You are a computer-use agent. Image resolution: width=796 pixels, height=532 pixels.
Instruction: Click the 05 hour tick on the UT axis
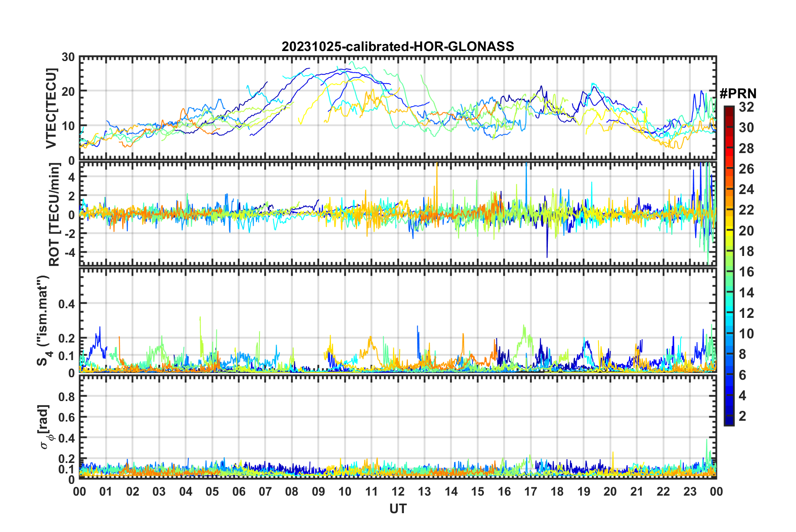[x=212, y=491]
